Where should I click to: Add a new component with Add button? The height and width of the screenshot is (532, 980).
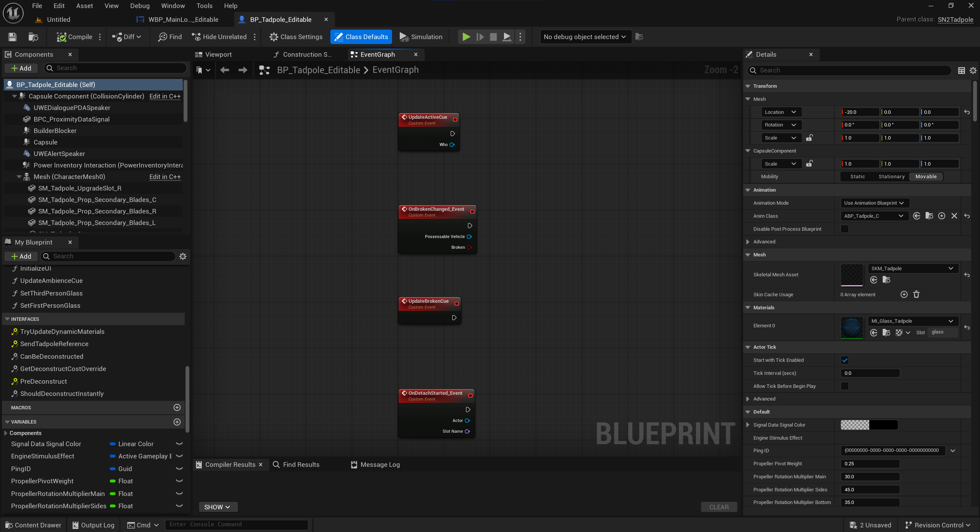coord(21,68)
